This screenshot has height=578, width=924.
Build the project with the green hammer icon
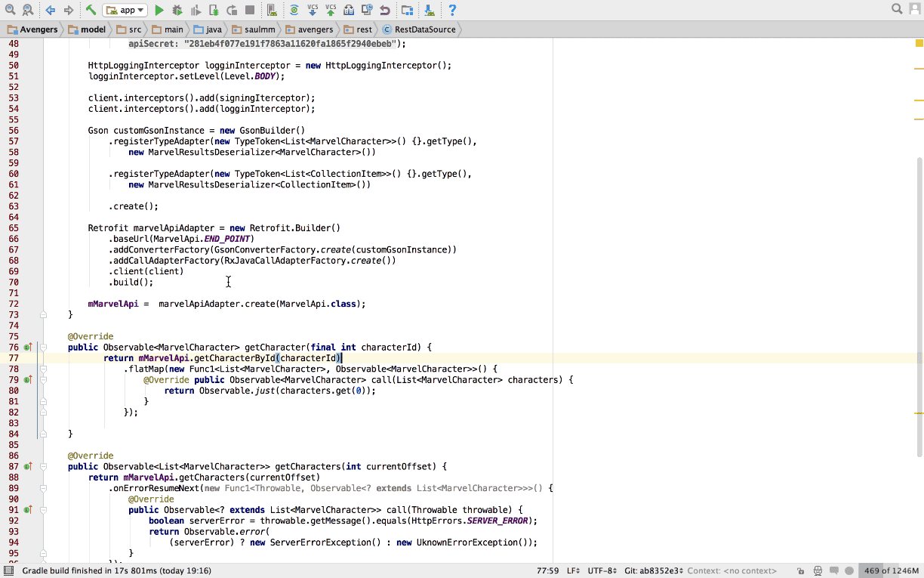coord(91,10)
